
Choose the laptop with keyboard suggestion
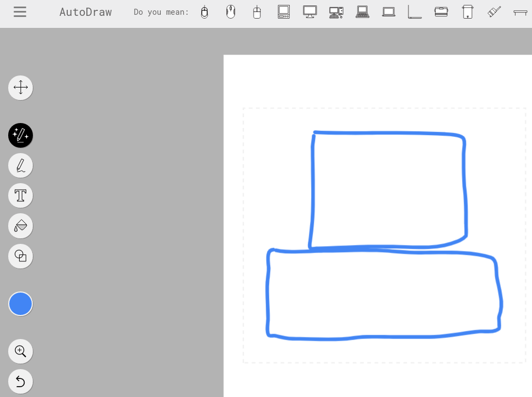pos(363,12)
